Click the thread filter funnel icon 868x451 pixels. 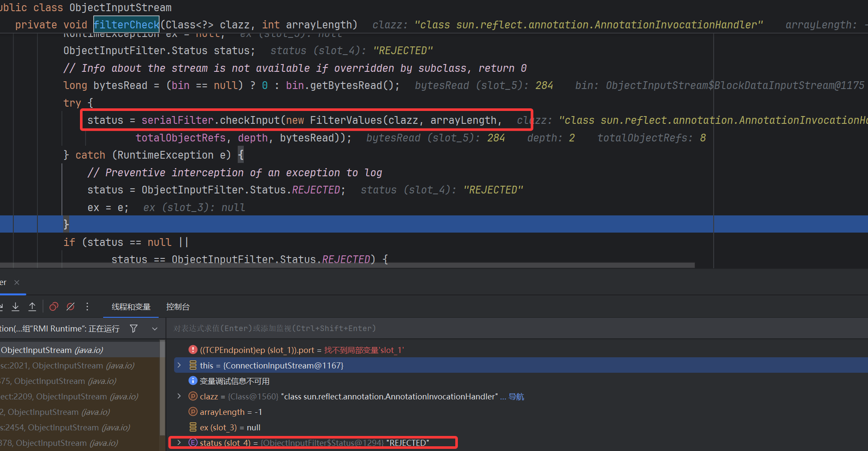point(134,328)
